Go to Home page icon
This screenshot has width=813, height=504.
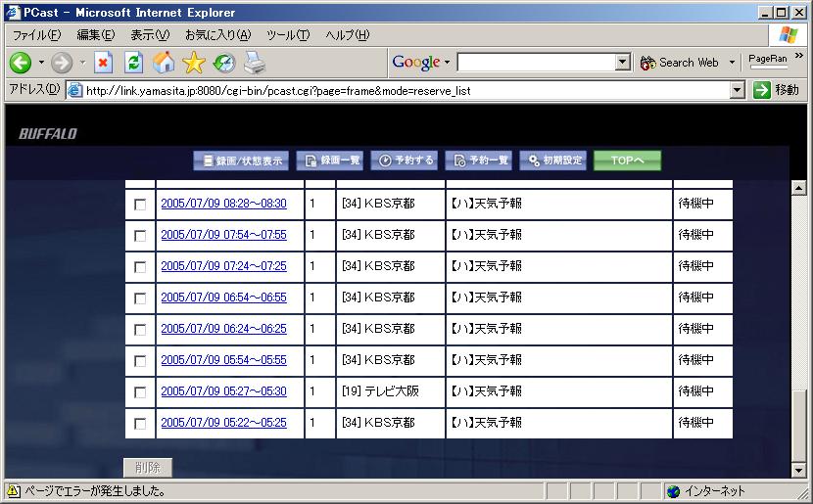[x=164, y=63]
